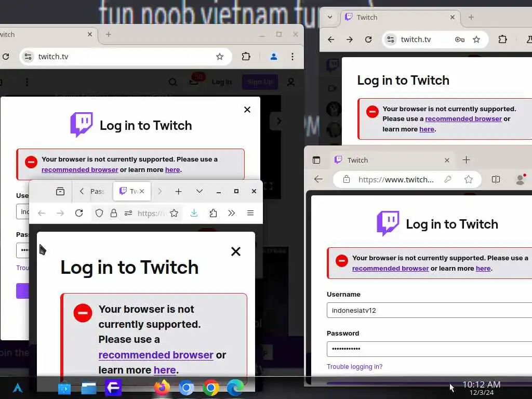Bookmark star in top-right Chrome window

(x=476, y=39)
